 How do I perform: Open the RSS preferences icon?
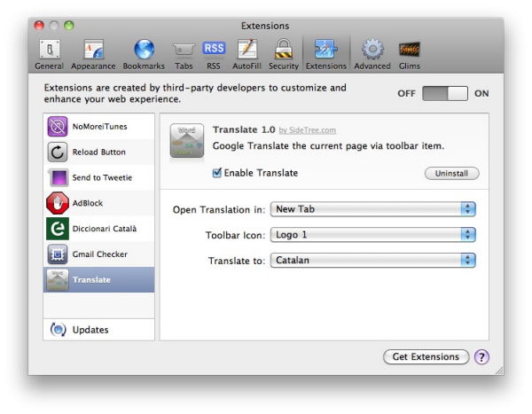(x=214, y=48)
